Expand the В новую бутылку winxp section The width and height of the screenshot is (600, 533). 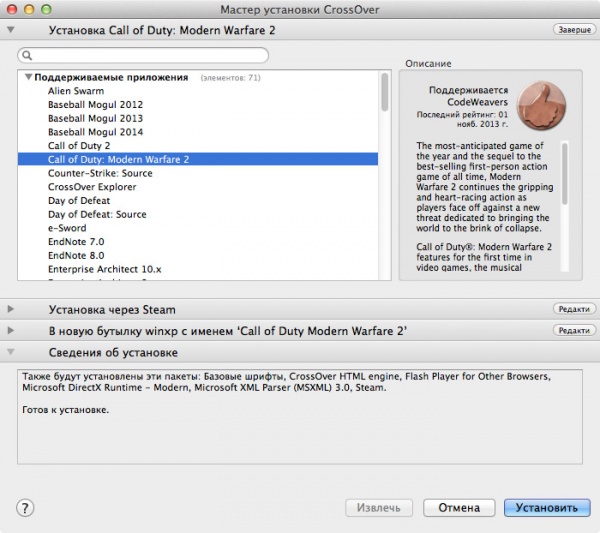[x=11, y=330]
